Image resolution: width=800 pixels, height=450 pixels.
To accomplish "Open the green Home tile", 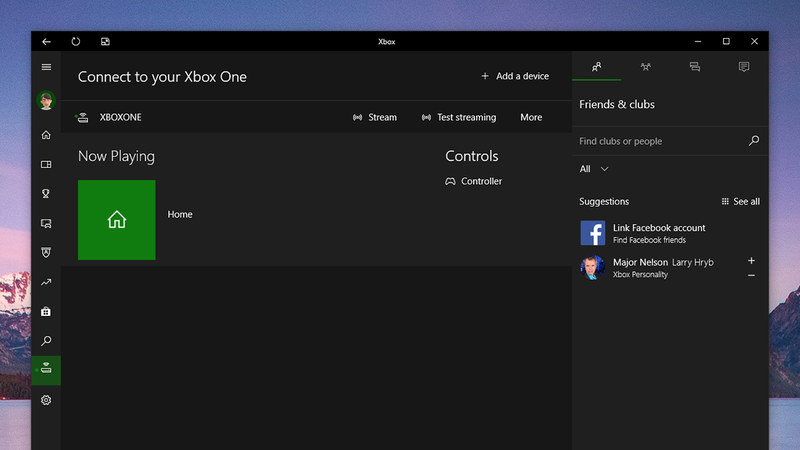I will click(x=117, y=220).
